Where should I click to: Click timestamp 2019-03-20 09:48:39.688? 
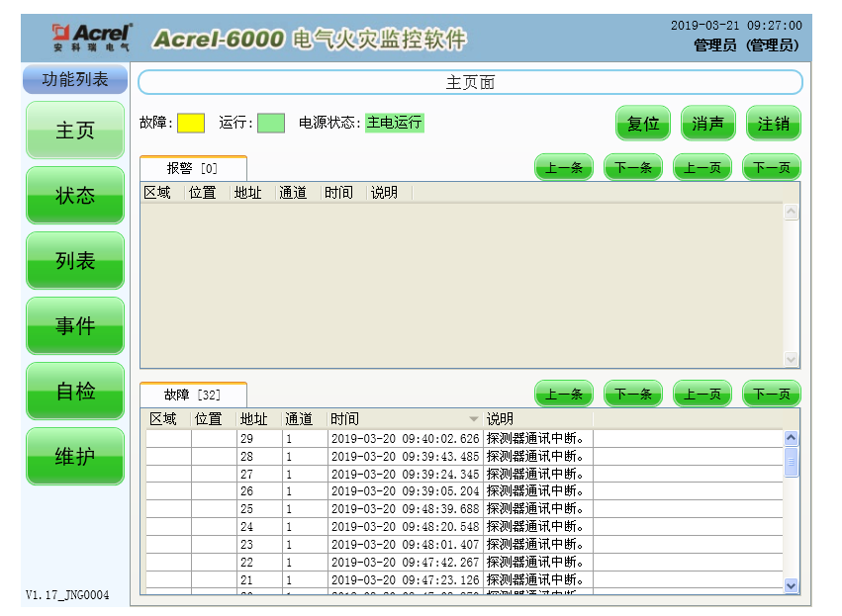(x=405, y=508)
